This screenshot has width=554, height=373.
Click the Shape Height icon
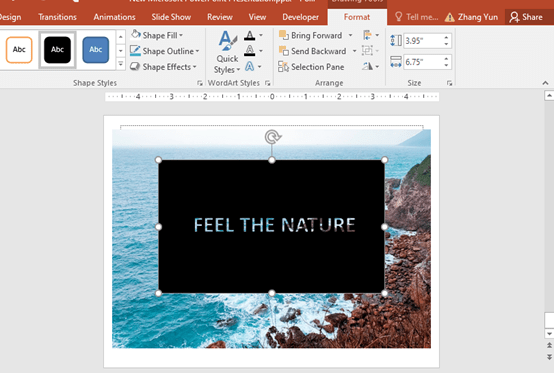pos(396,41)
